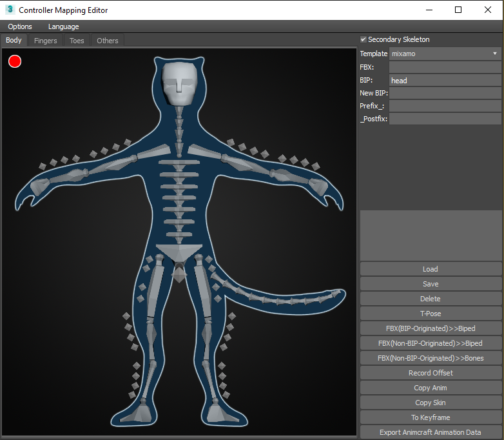Open the Options menu
504x440 pixels.
(20, 26)
